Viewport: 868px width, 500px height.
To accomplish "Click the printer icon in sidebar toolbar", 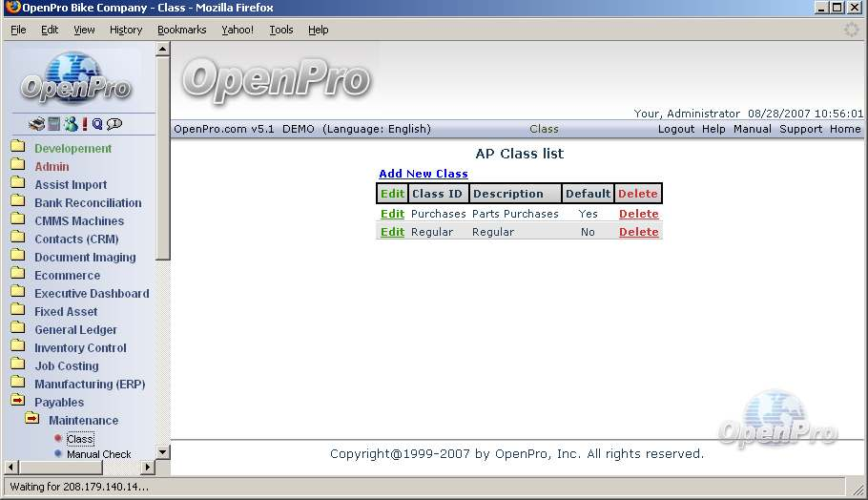I will [x=36, y=124].
